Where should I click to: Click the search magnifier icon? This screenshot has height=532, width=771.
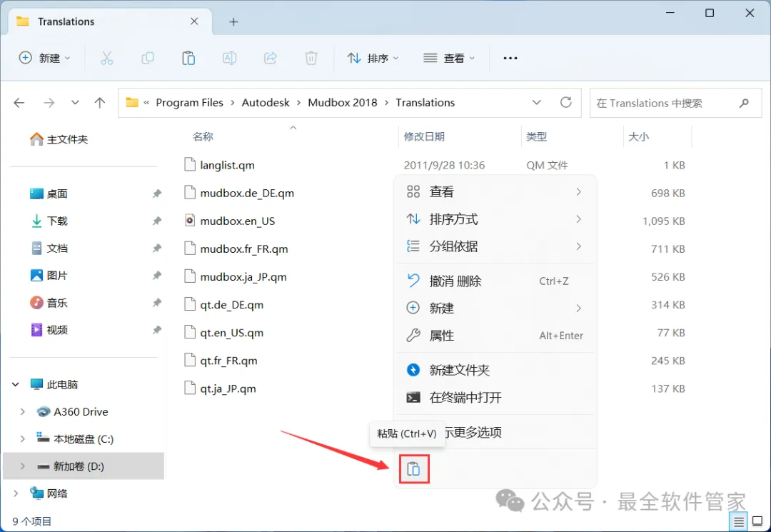tap(744, 103)
